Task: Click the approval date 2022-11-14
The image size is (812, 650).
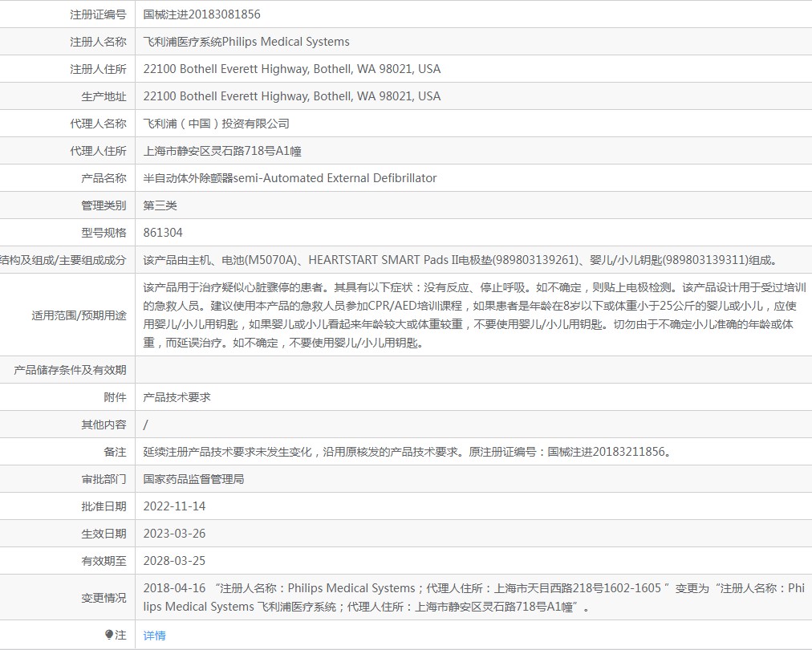Action: (x=175, y=506)
